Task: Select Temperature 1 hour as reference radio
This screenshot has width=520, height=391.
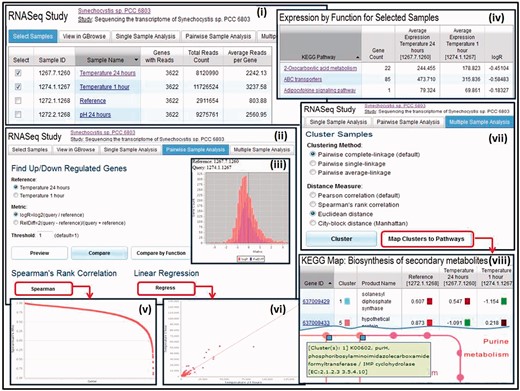Action: tap(15, 195)
